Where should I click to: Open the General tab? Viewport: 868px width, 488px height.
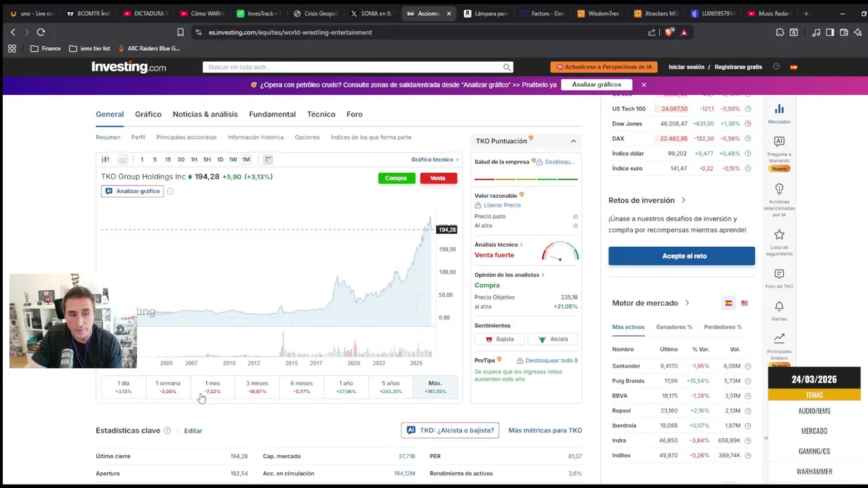(x=110, y=114)
